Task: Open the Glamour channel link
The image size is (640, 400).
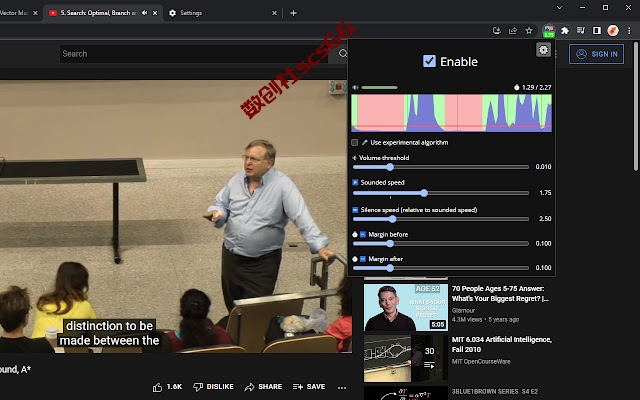Action: pos(463,311)
